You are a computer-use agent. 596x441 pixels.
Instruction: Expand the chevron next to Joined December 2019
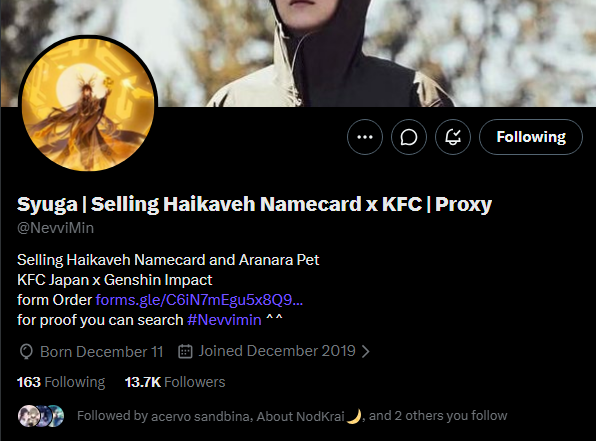click(x=366, y=351)
